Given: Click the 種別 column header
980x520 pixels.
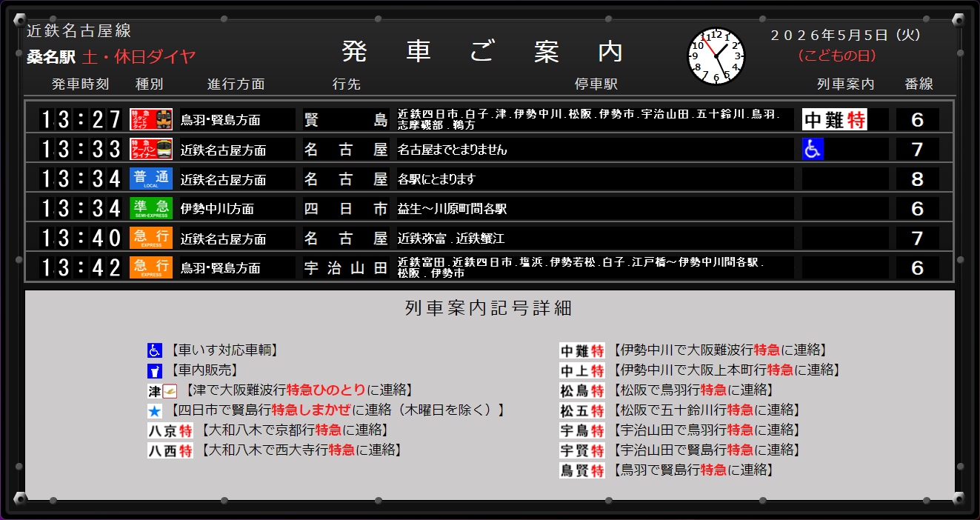Looking at the screenshot, I should pos(149,84).
